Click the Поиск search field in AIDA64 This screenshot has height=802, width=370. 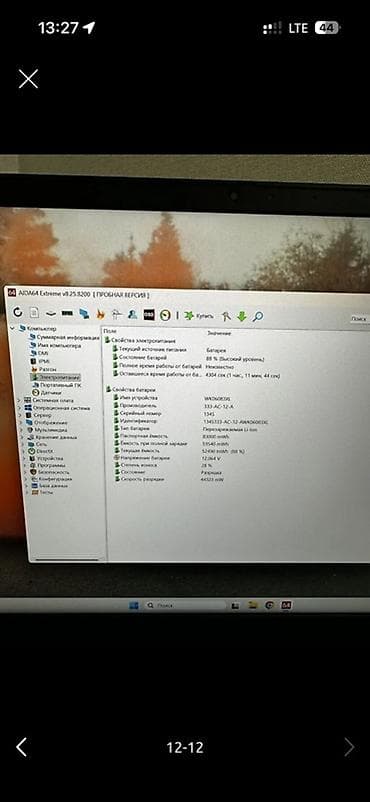(359, 319)
